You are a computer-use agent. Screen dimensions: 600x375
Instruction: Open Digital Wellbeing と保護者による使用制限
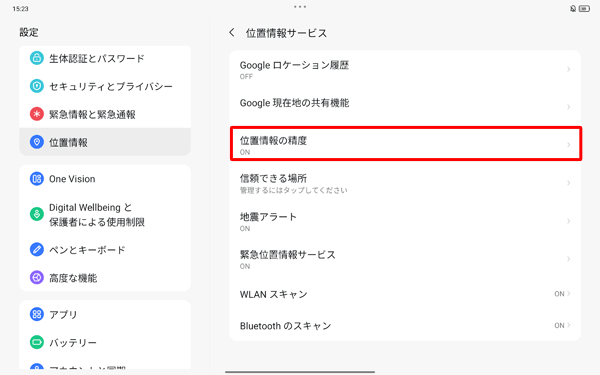(105, 214)
